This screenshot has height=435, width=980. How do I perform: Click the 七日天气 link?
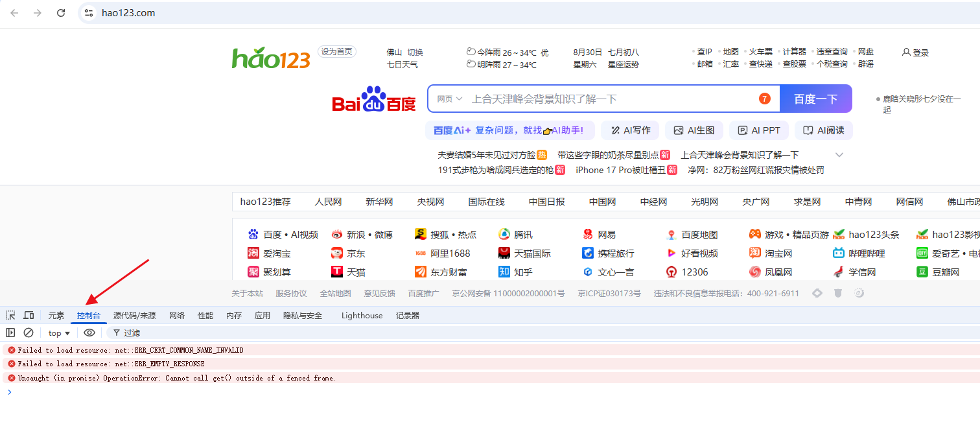tap(402, 64)
